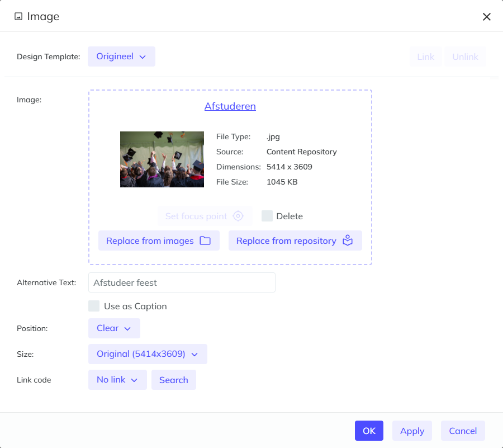Cancel the Image dialog

(463, 431)
